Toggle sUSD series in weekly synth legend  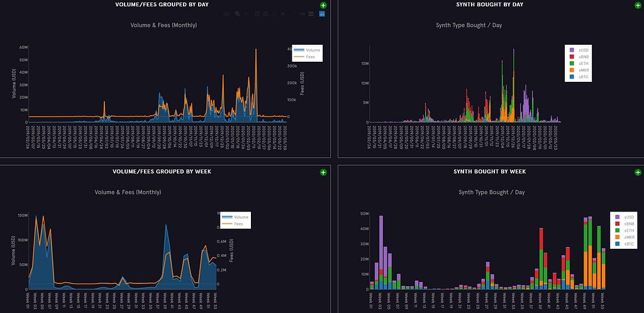(x=624, y=217)
